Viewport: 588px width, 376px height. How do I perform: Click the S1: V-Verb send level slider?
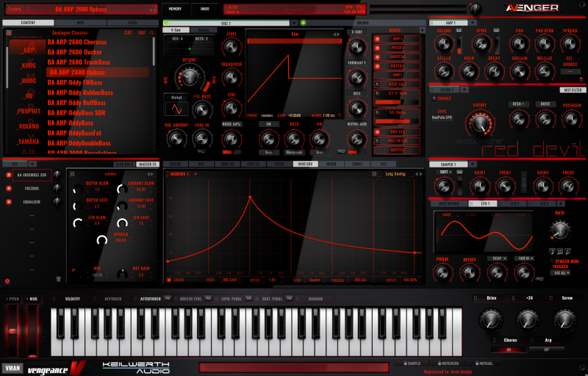397,102
